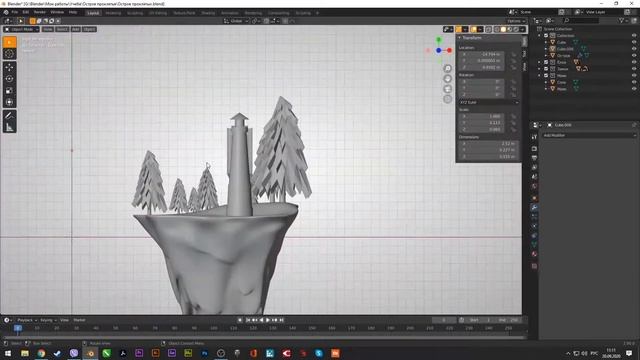The width and height of the screenshot is (640, 360).
Task: Jump to the timeline end frame
Action: click(281, 320)
